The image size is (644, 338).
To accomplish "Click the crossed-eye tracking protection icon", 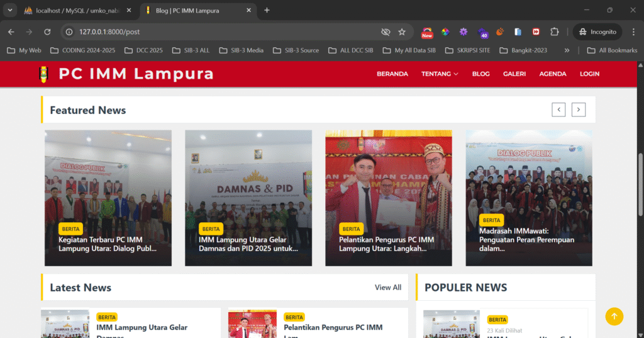I will (x=386, y=31).
